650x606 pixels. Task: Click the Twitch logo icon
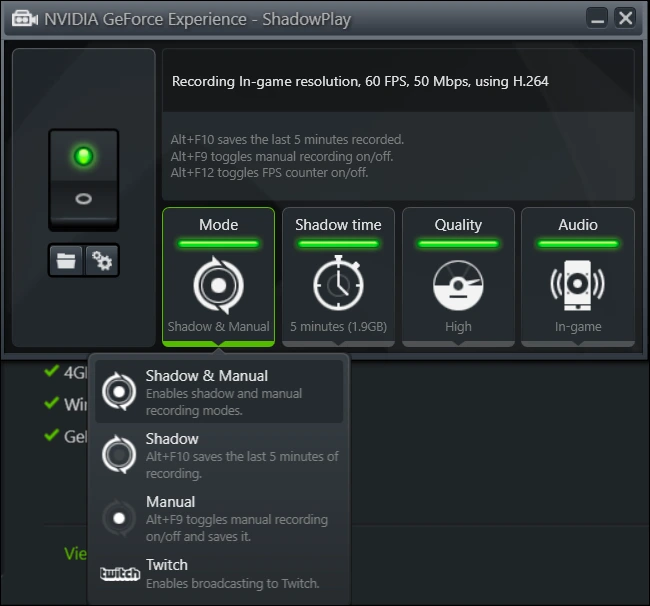tap(120, 574)
